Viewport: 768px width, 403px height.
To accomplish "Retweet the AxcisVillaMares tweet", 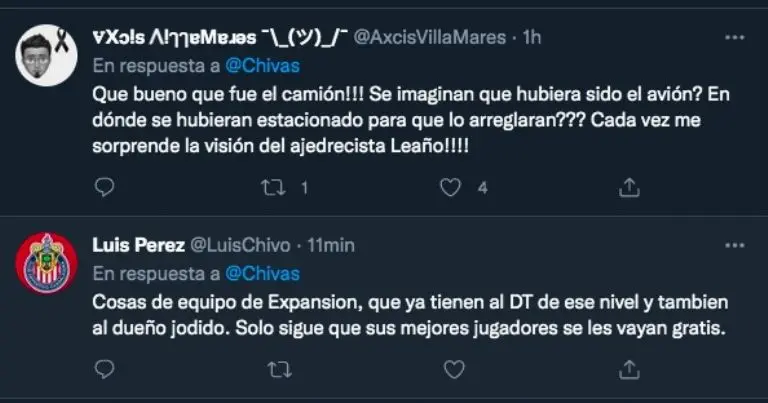I will (273, 188).
